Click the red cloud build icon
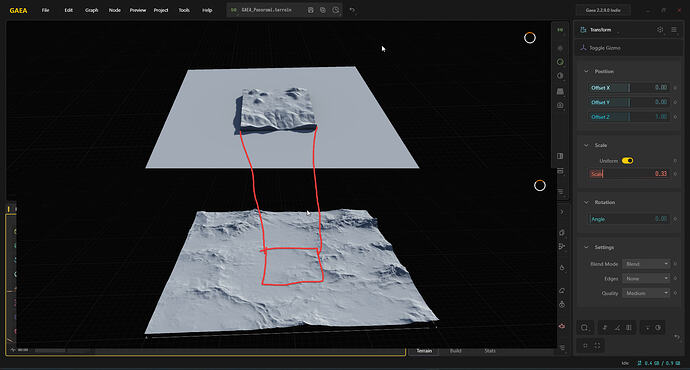Screen dimensions: 690x370 coord(562,326)
